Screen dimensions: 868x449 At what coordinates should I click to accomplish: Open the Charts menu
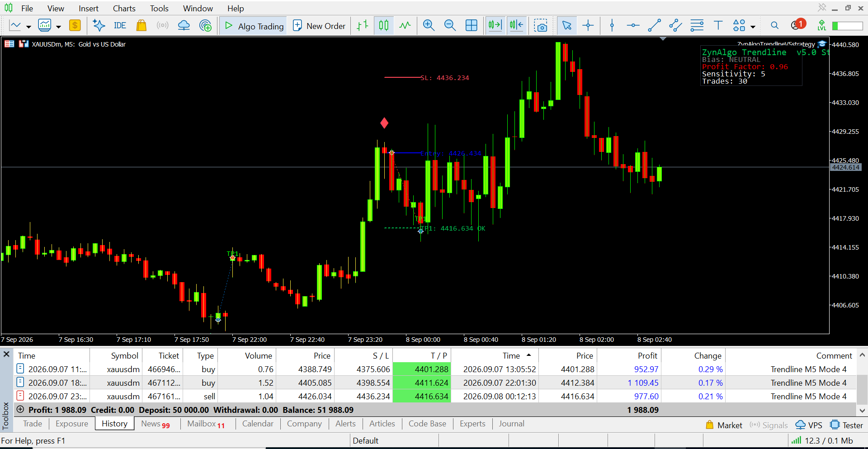click(124, 8)
